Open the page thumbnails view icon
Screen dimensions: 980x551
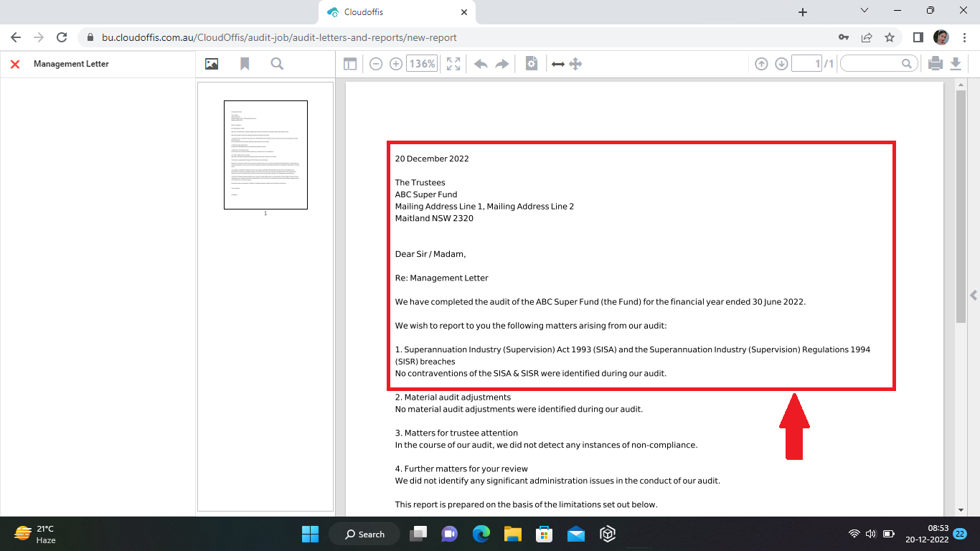pos(212,64)
